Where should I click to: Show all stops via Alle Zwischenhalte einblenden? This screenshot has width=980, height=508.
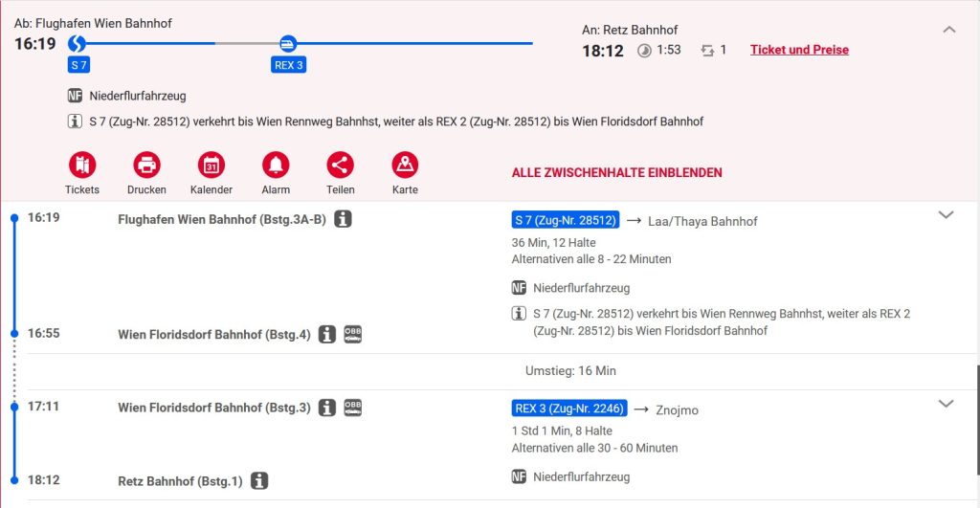(x=616, y=173)
